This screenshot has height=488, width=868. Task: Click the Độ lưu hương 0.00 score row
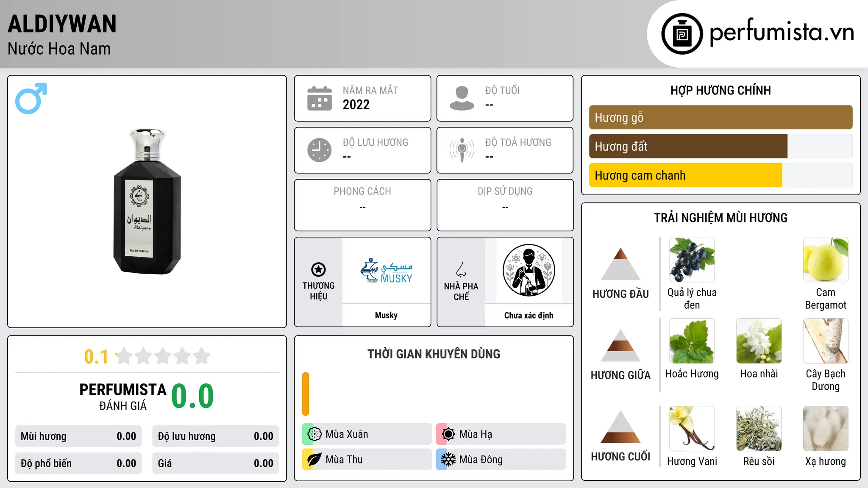(215, 436)
